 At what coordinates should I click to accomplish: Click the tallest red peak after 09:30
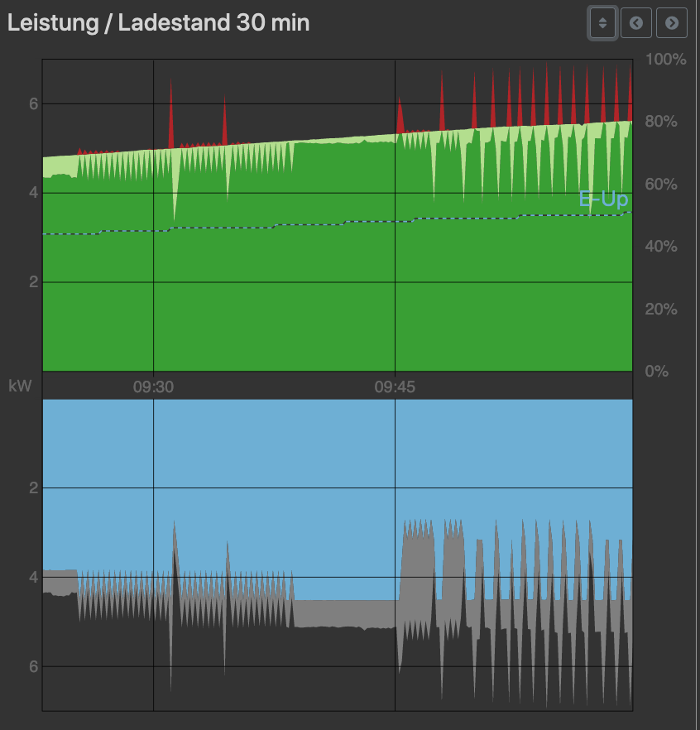(x=171, y=116)
